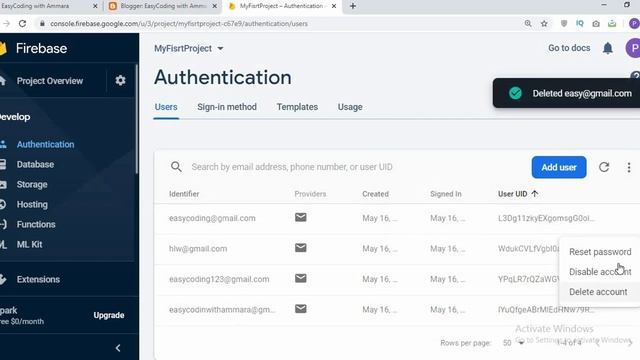The image size is (640, 360).
Task: Click the email provider icon for easycoding@gmail.com
Action: coord(301,218)
